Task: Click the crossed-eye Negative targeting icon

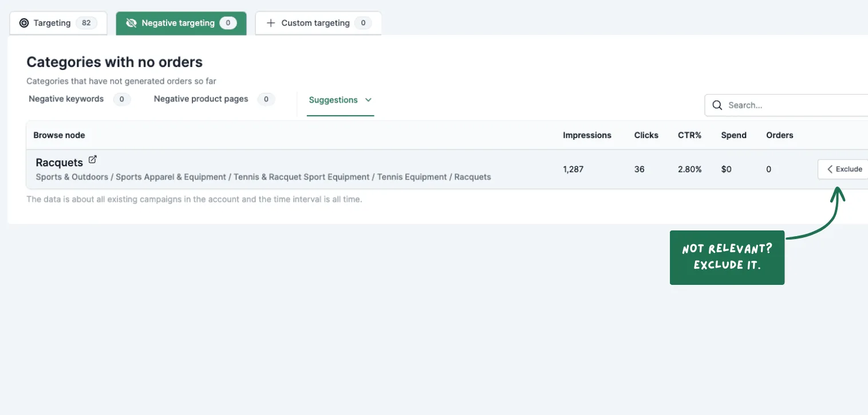Action: 131,23
